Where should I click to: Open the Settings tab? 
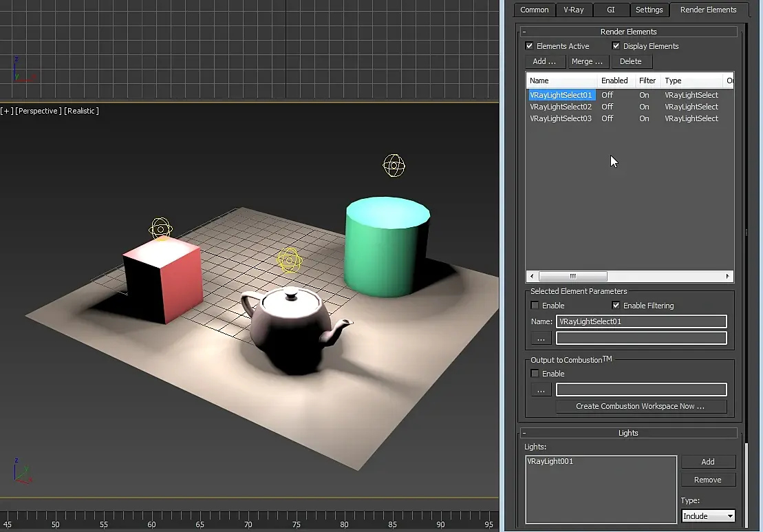coord(649,10)
